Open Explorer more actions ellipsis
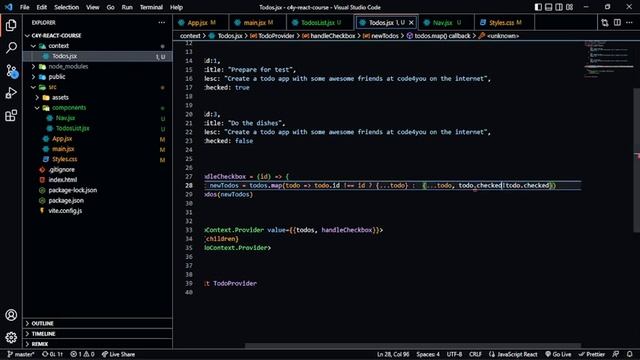Viewport: 640px width, 360px height. click(162, 22)
